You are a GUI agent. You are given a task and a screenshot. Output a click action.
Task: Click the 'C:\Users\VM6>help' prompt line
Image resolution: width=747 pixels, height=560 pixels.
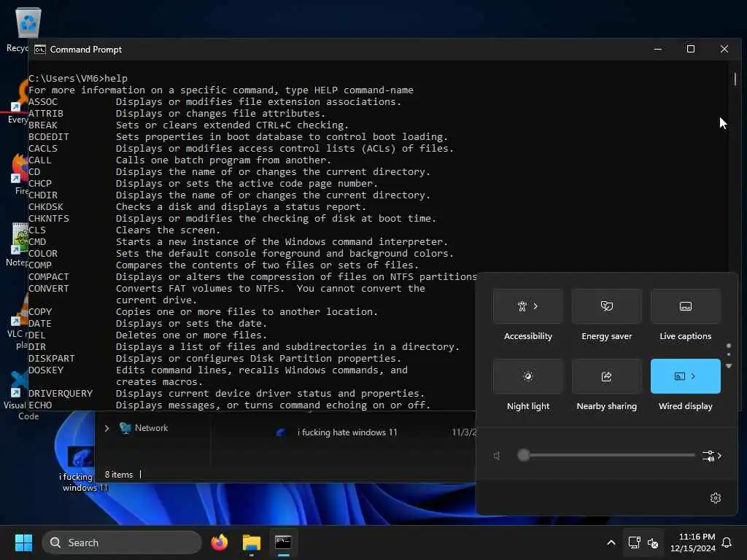(x=78, y=79)
